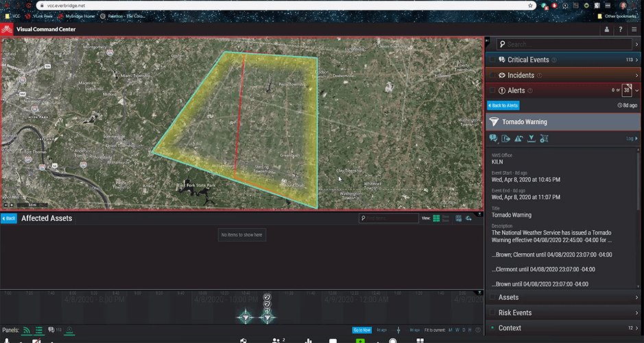Click the timeline range slider handle
The height and width of the screenshot is (343, 644).
point(398,330)
